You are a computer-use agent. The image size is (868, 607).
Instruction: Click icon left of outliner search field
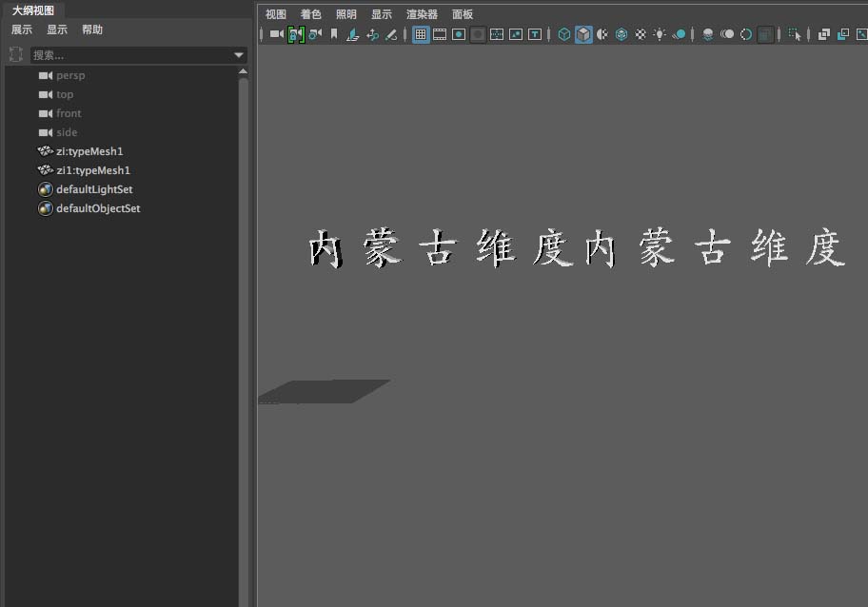coord(15,54)
